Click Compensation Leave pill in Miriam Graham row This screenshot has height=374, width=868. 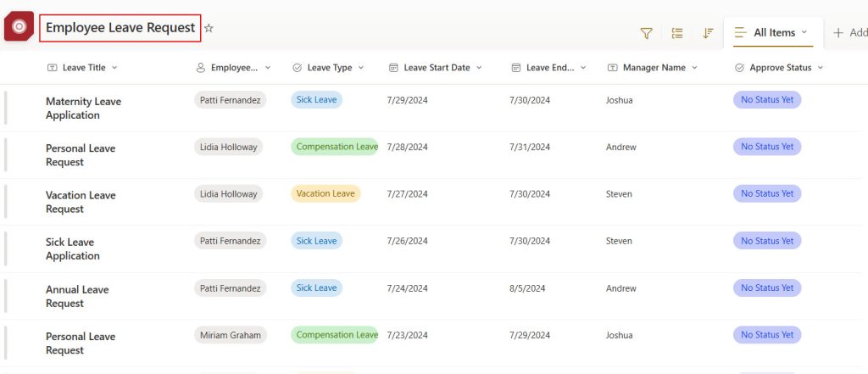coord(334,335)
